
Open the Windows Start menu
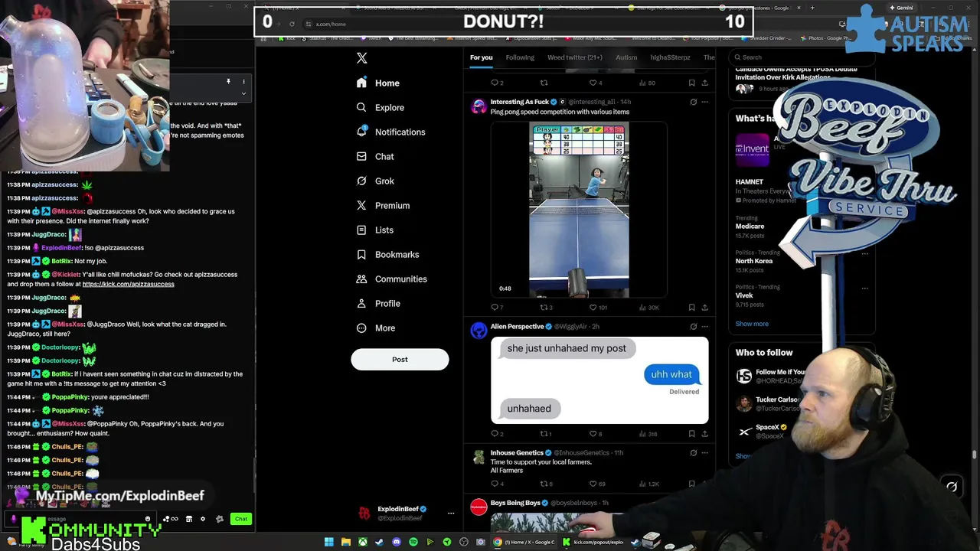[329, 542]
